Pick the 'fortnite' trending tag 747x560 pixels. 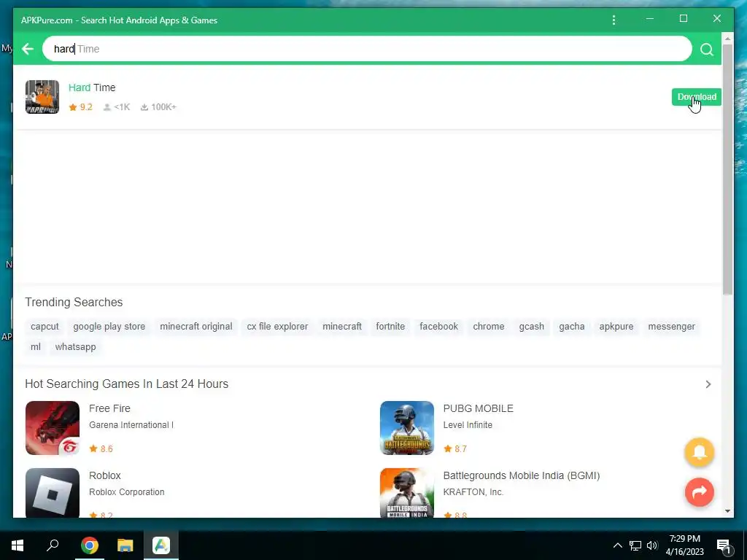[390, 327]
